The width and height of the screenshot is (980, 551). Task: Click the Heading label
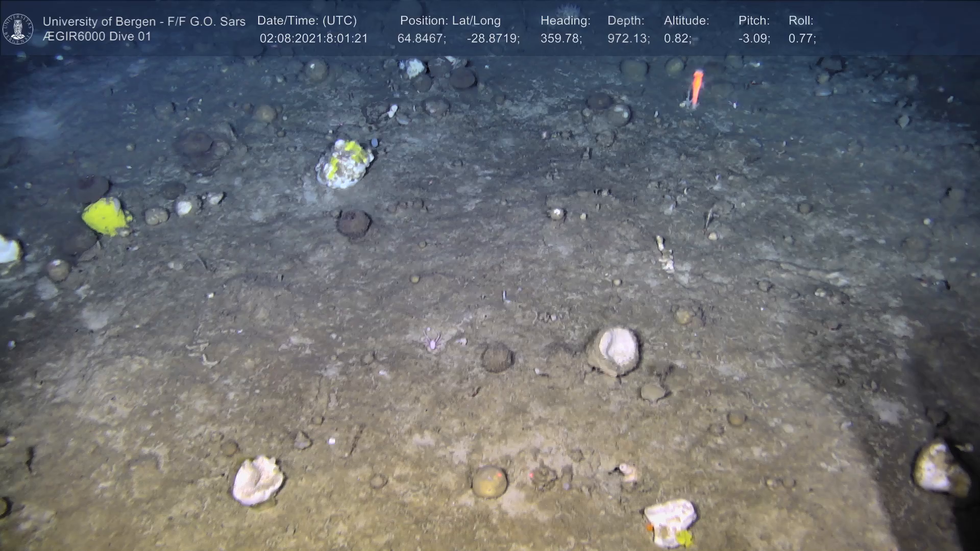[565, 21]
